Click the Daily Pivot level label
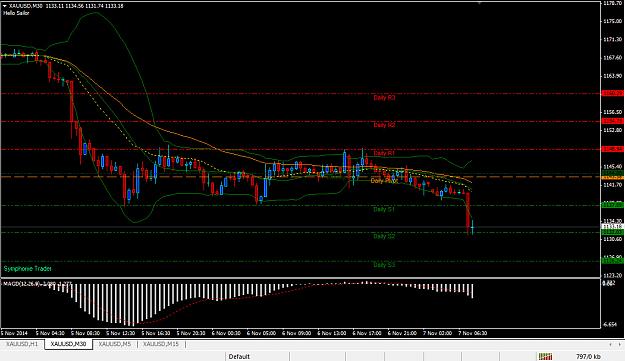Screen dimensions: 625x361 point(384,181)
